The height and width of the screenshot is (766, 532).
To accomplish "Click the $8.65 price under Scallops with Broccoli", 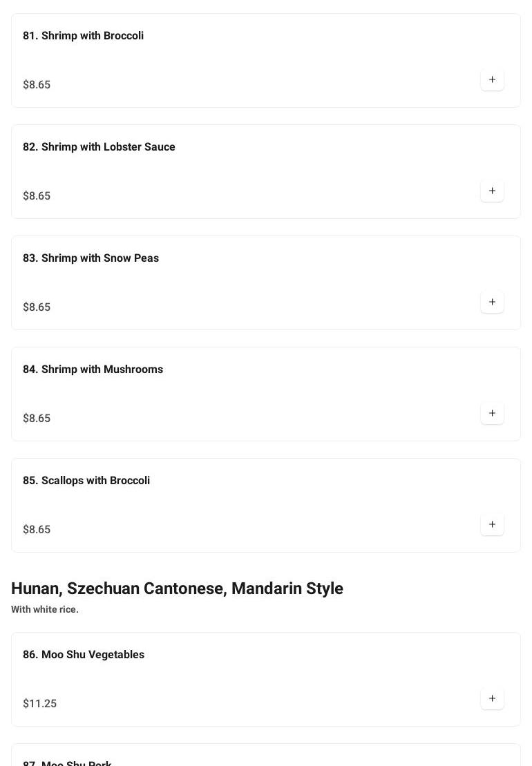I will (x=37, y=530).
